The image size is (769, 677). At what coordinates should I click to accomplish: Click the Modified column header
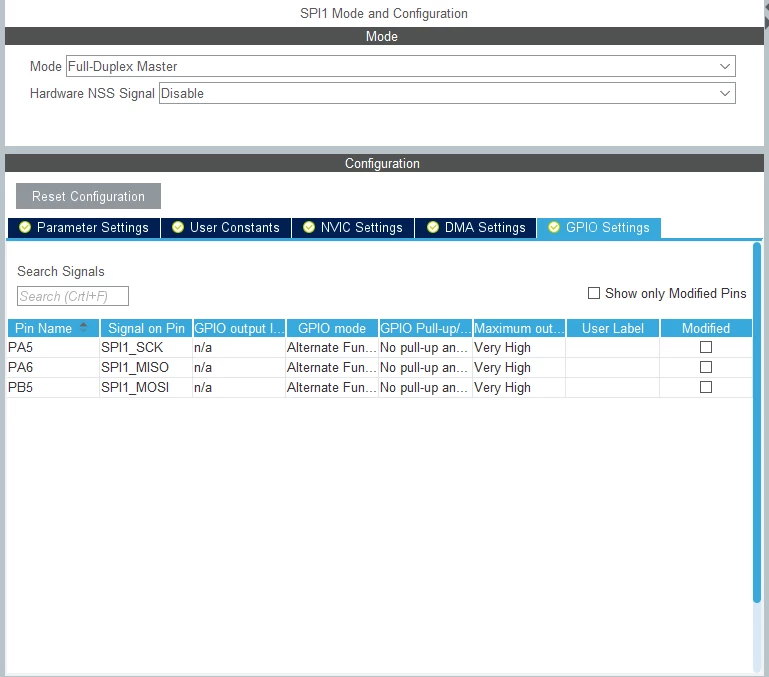click(x=706, y=328)
